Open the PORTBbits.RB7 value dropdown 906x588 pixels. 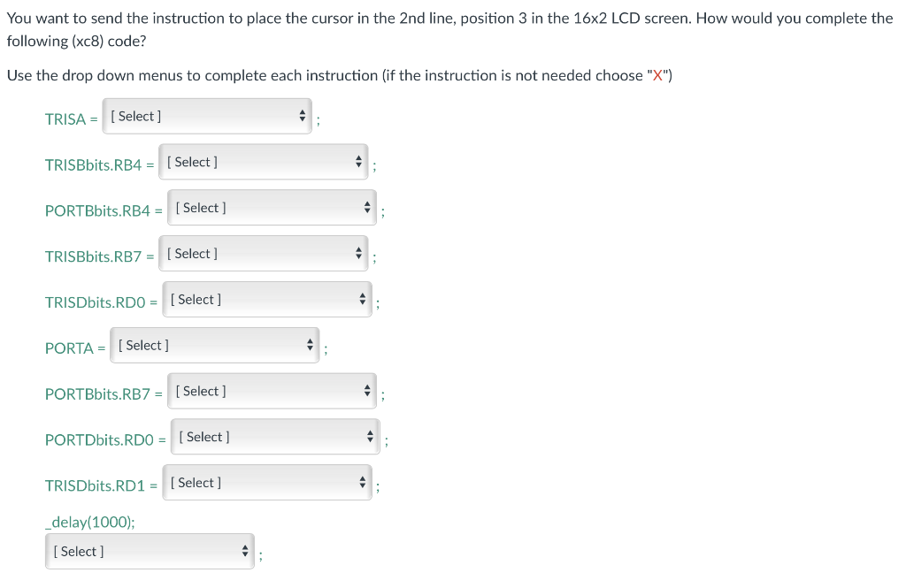(x=270, y=391)
